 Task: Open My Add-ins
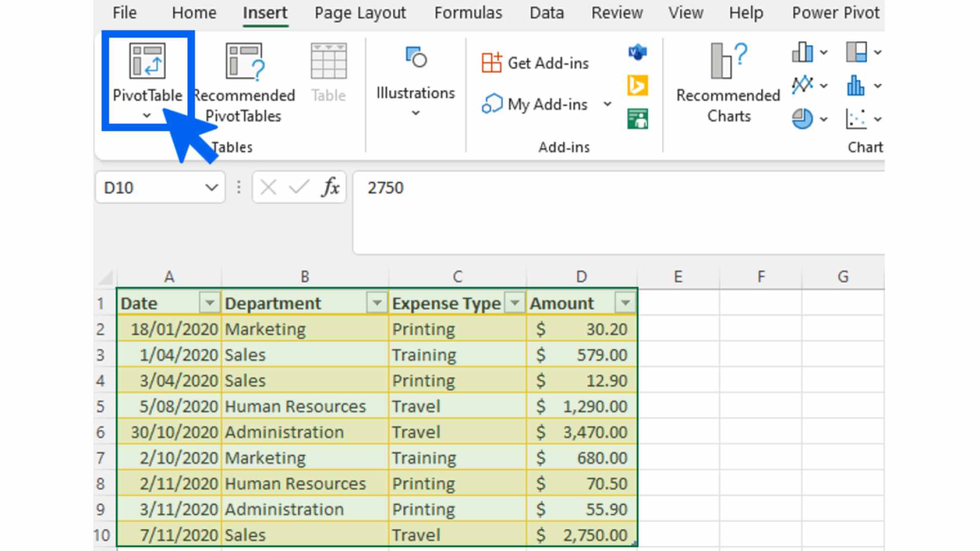(535, 104)
